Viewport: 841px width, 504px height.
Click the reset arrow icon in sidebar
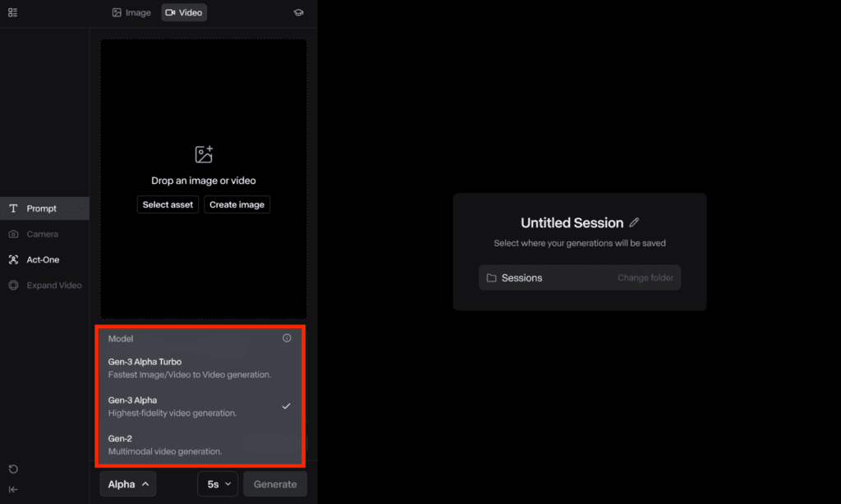[13, 470]
